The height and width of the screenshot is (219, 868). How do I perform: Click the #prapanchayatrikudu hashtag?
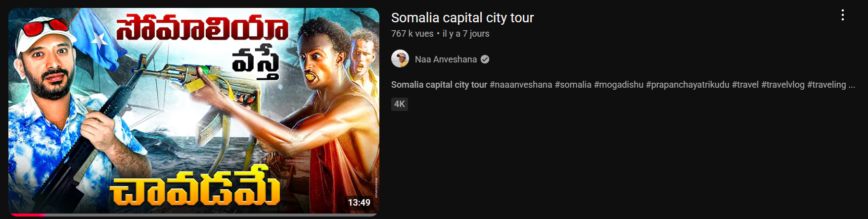click(x=687, y=85)
